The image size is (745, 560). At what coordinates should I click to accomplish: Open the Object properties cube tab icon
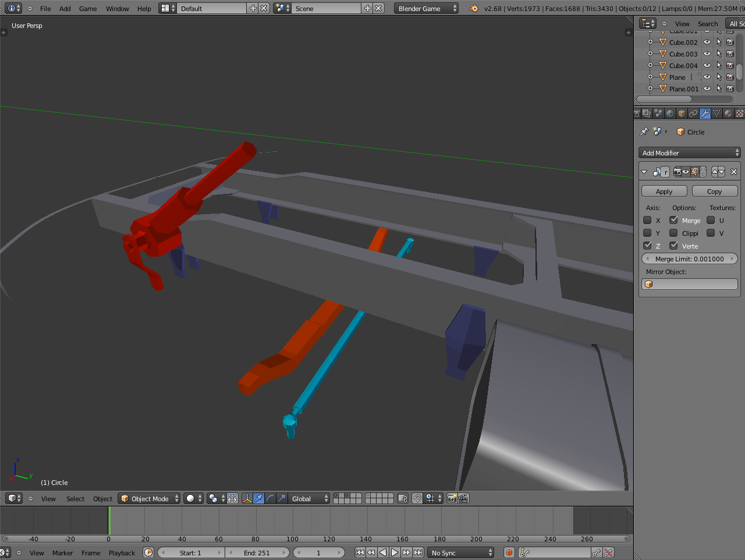tap(682, 114)
